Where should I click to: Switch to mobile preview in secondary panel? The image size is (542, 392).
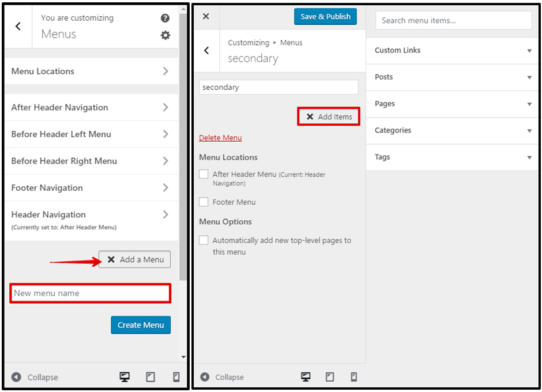(x=353, y=377)
